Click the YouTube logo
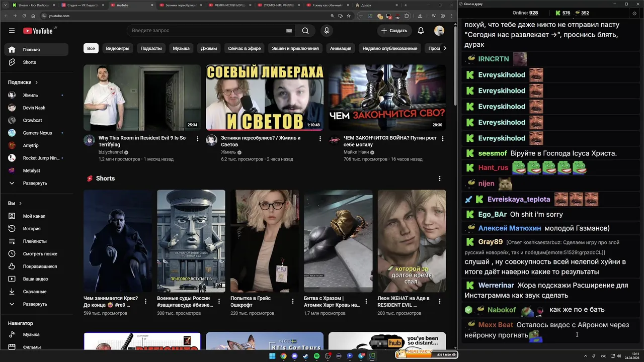 [x=38, y=31]
